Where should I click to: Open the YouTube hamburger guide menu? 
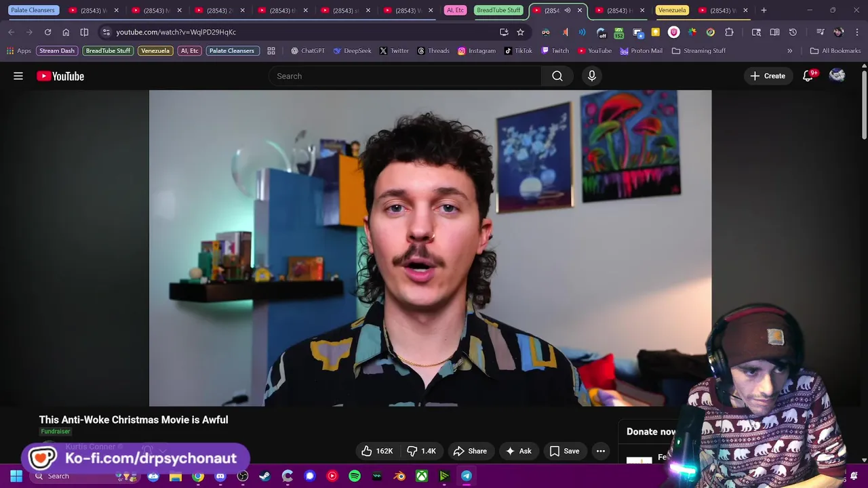coord(18,76)
